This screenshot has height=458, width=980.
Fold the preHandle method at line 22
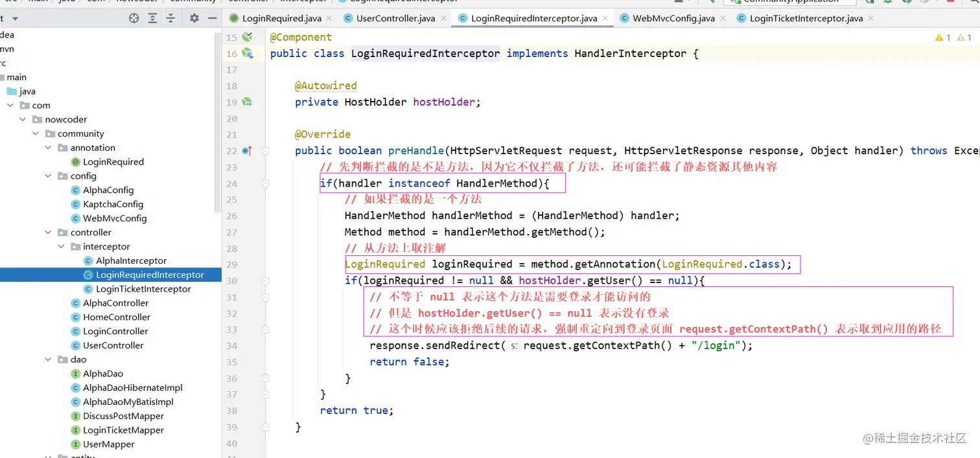[266, 151]
